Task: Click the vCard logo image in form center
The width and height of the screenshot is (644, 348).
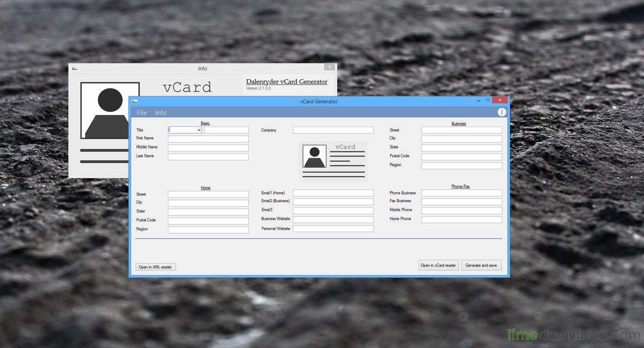Action: [333, 161]
